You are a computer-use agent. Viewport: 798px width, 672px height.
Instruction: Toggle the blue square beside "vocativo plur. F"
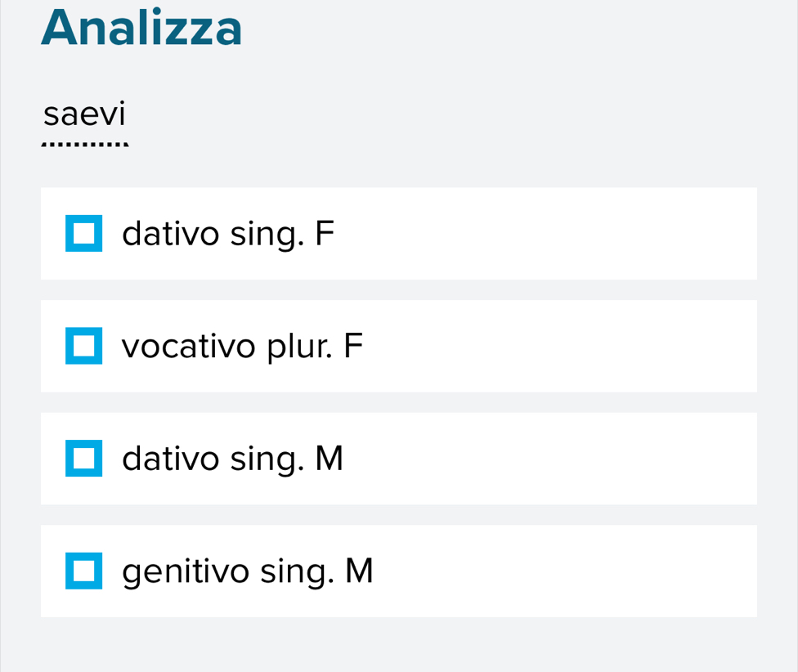[x=84, y=346]
